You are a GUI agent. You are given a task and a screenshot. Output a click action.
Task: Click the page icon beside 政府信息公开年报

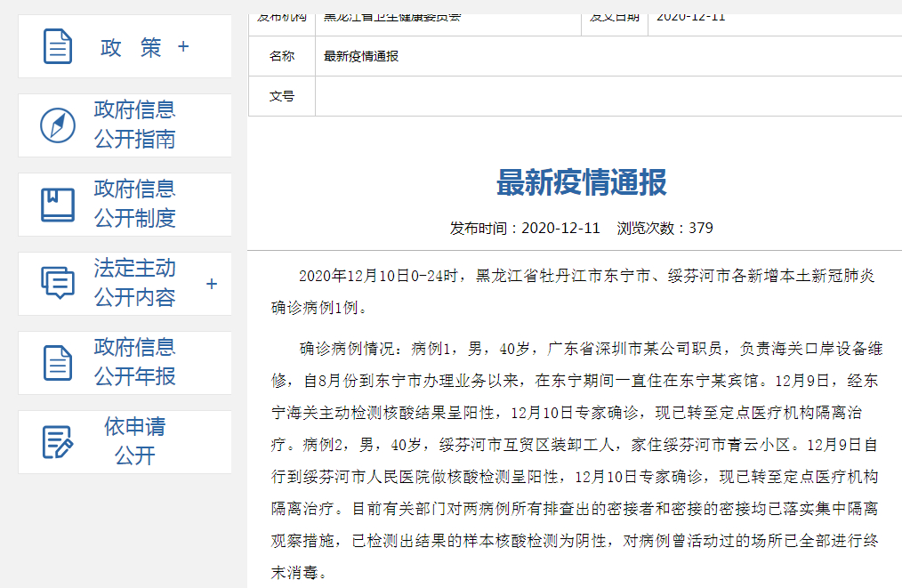tap(57, 362)
